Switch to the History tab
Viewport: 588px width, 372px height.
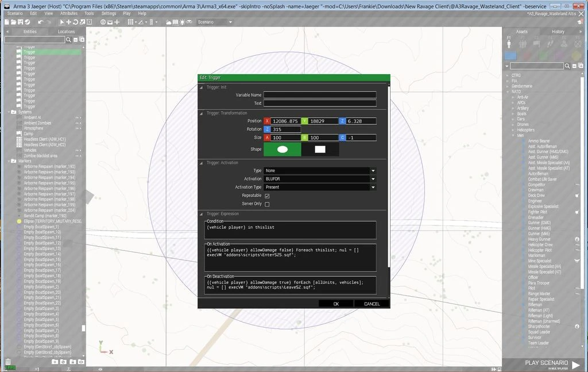click(x=558, y=32)
